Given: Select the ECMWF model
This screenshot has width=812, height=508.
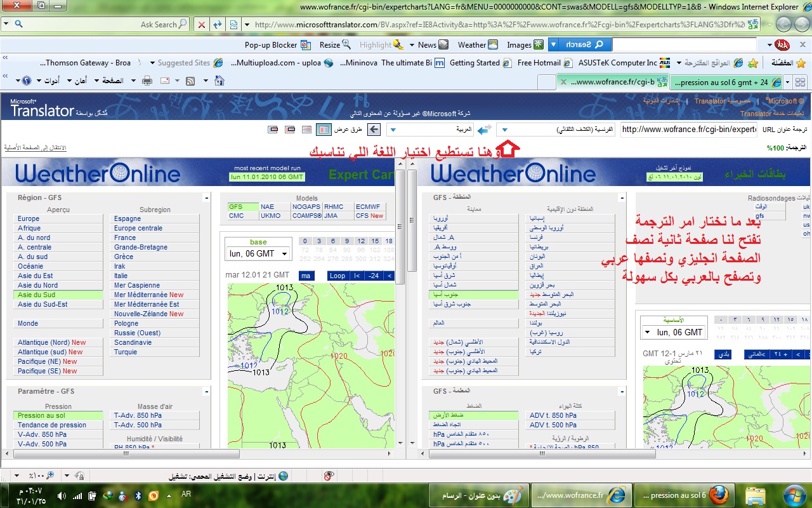Looking at the screenshot, I should click(x=370, y=207).
